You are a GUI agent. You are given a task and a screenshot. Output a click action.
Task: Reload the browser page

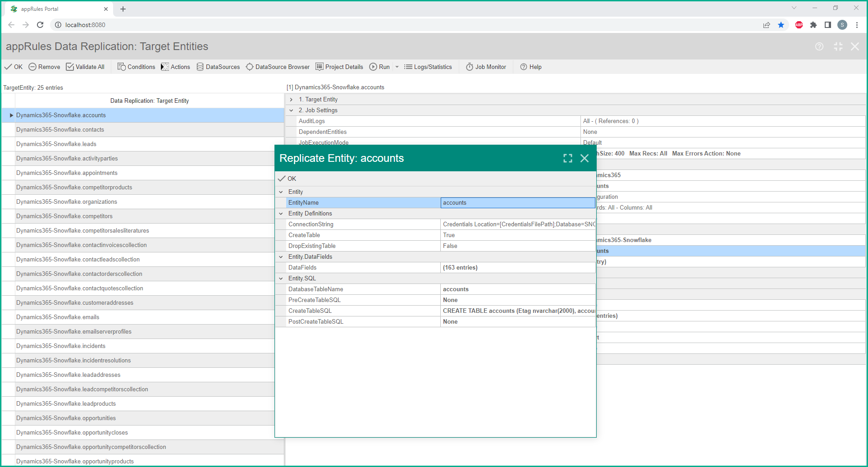point(40,25)
